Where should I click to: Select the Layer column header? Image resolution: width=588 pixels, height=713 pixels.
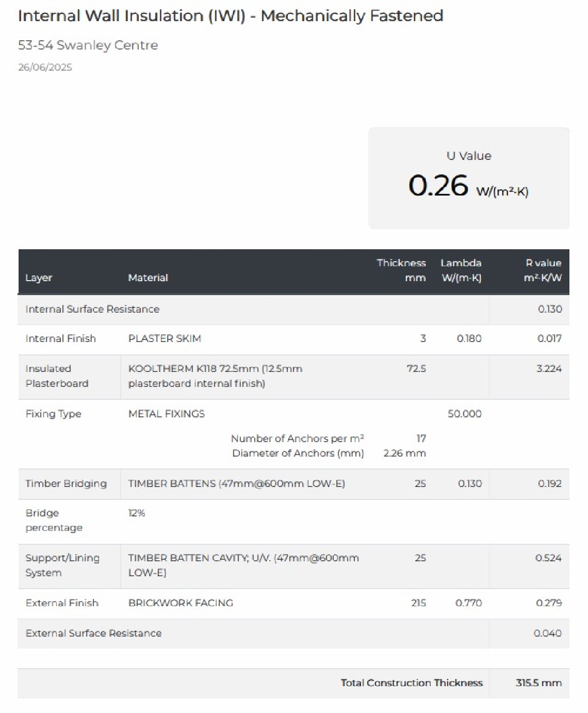(39, 278)
